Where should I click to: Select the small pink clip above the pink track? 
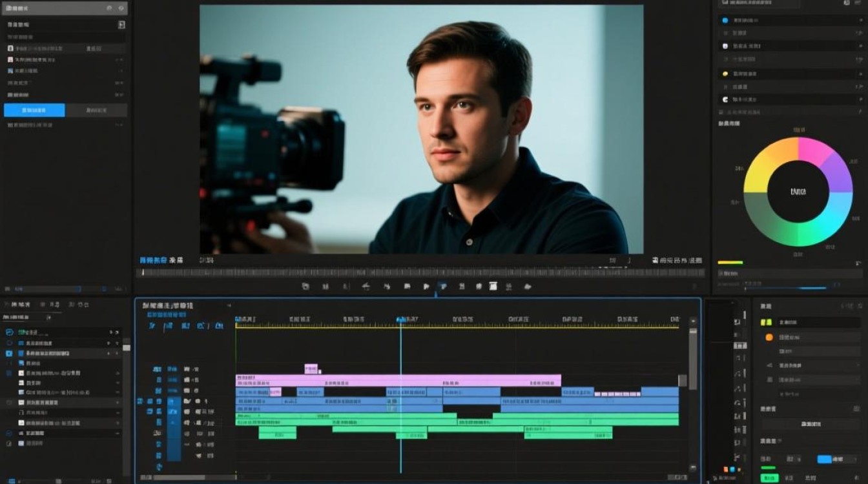(x=311, y=369)
